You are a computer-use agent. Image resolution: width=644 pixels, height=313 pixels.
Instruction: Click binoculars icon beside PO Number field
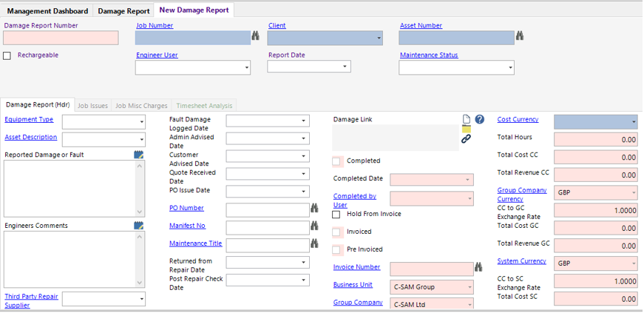(313, 209)
